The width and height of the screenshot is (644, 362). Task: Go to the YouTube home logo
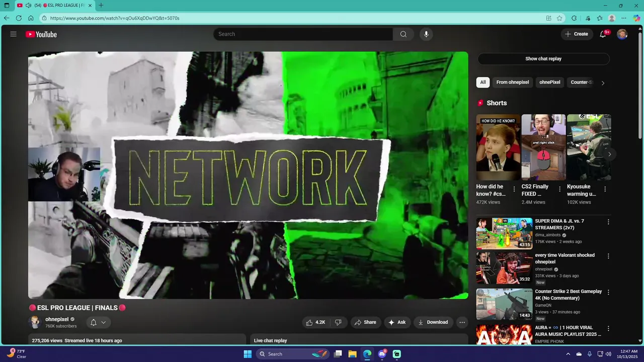(41, 34)
